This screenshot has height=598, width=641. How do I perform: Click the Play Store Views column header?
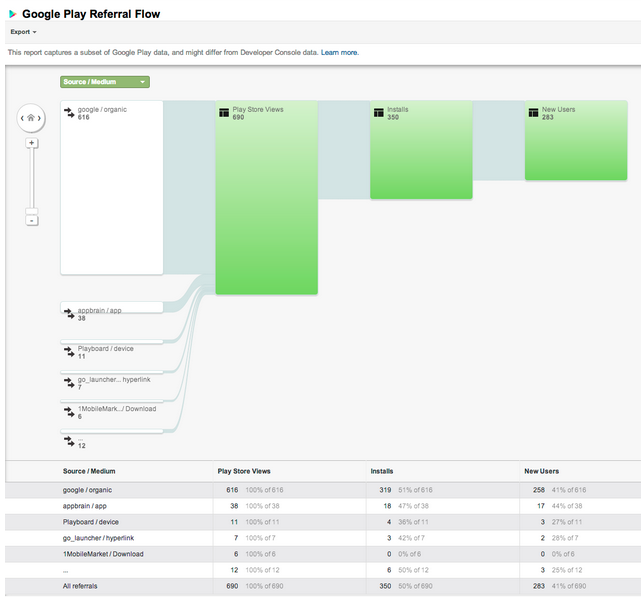pyautogui.click(x=244, y=471)
